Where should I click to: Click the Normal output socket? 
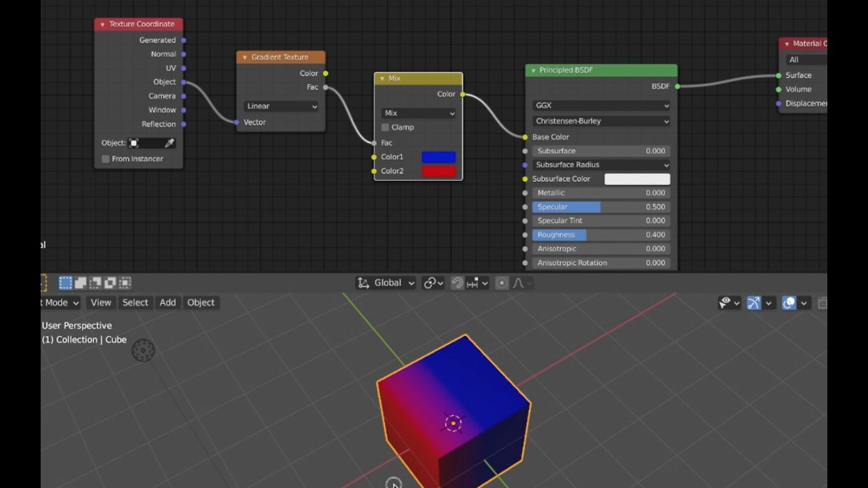pos(184,54)
